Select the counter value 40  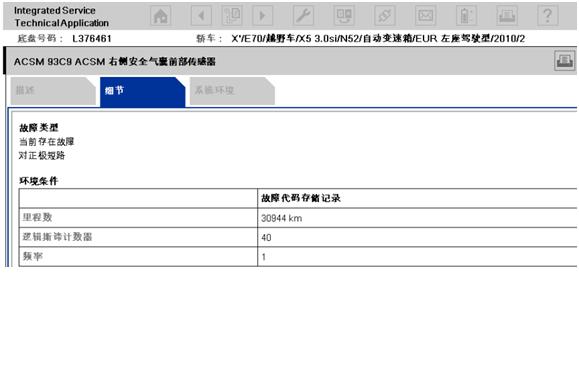(x=266, y=238)
